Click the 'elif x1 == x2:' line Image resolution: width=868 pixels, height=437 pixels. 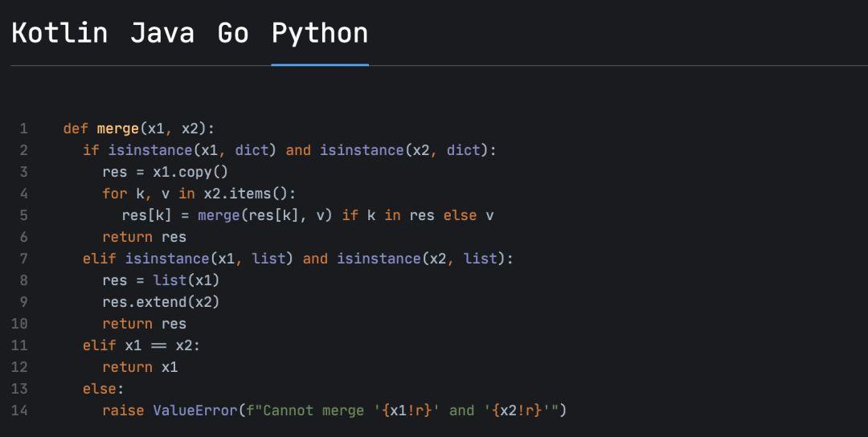pos(141,345)
